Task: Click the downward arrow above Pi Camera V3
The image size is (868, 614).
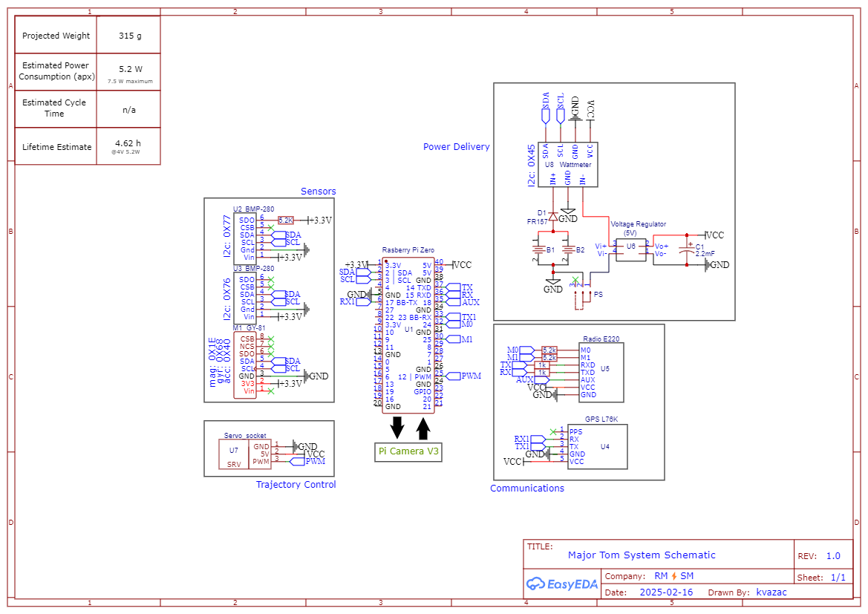Action: (397, 428)
